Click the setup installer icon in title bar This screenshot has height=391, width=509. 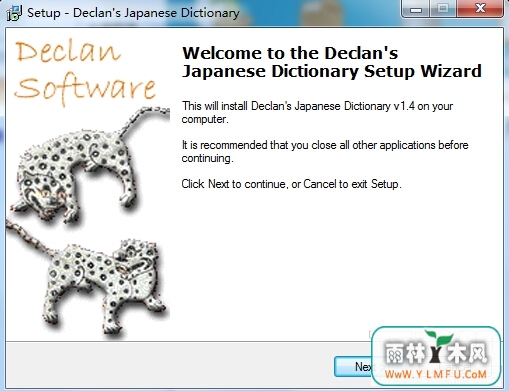pos(14,13)
